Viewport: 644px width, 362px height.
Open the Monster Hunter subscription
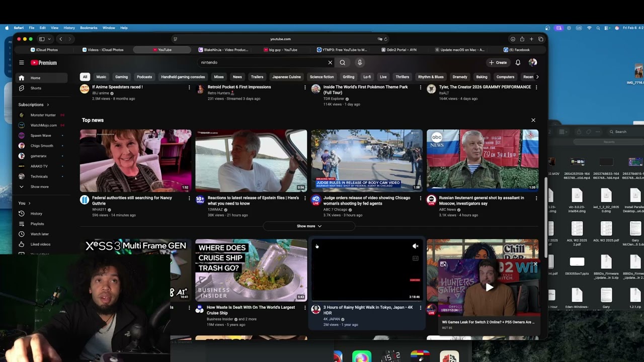click(40, 115)
